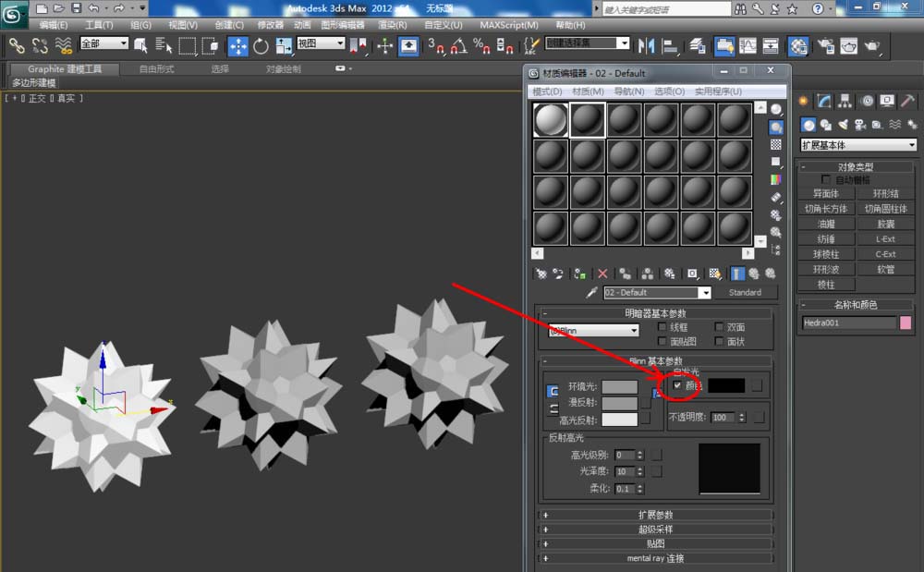Image resolution: width=924 pixels, height=572 pixels.
Task: Expand the mental ray 连接 rollout
Action: coord(655,558)
